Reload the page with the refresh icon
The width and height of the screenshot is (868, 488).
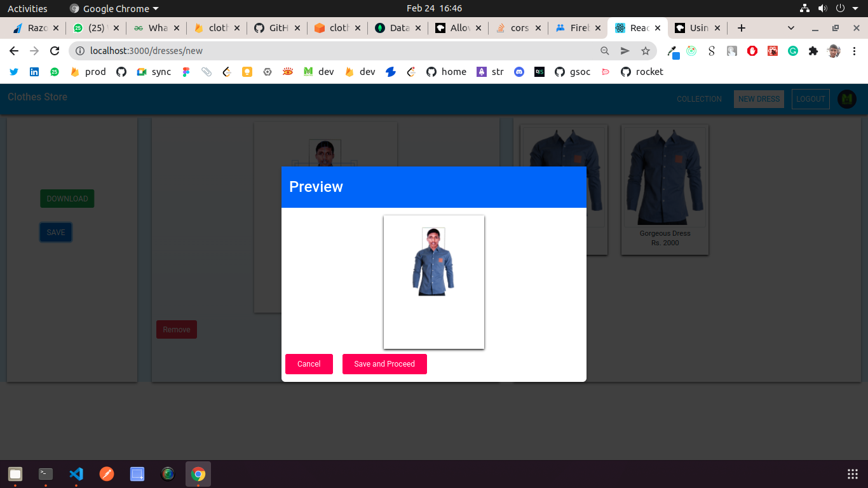55,51
